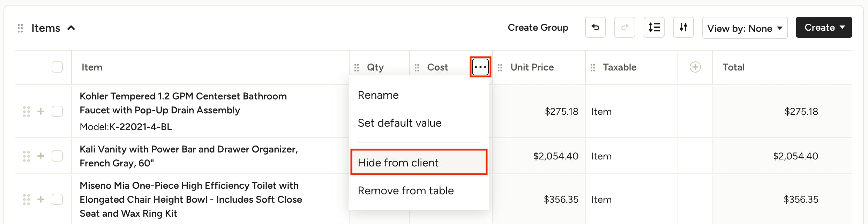The width and height of the screenshot is (868, 224).
Task: Expand the black Create dropdown button
Action: [x=824, y=27]
